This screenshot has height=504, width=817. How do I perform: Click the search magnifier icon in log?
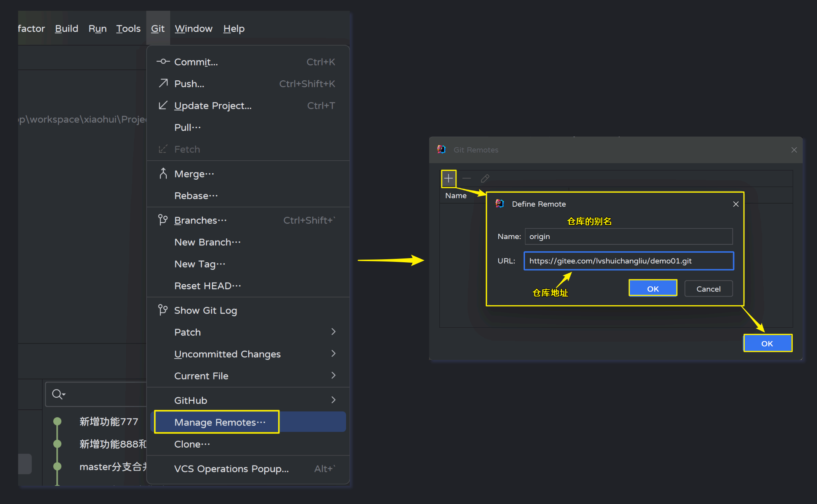tap(58, 394)
